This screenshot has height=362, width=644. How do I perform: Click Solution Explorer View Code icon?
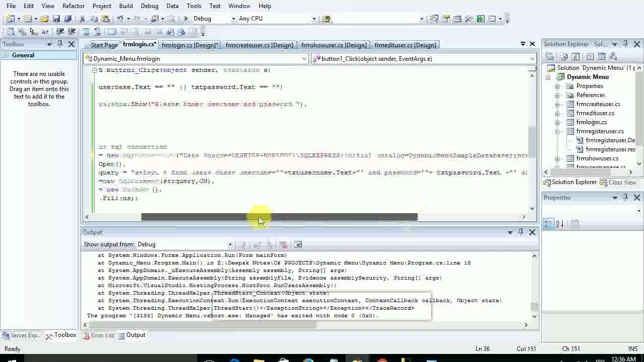[x=590, y=56]
